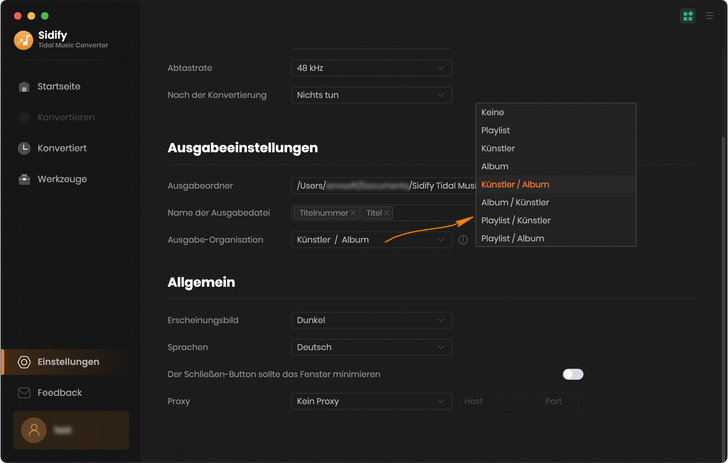Click the green grid icon at top right
Image resolution: width=728 pixels, height=463 pixels.
687,16
